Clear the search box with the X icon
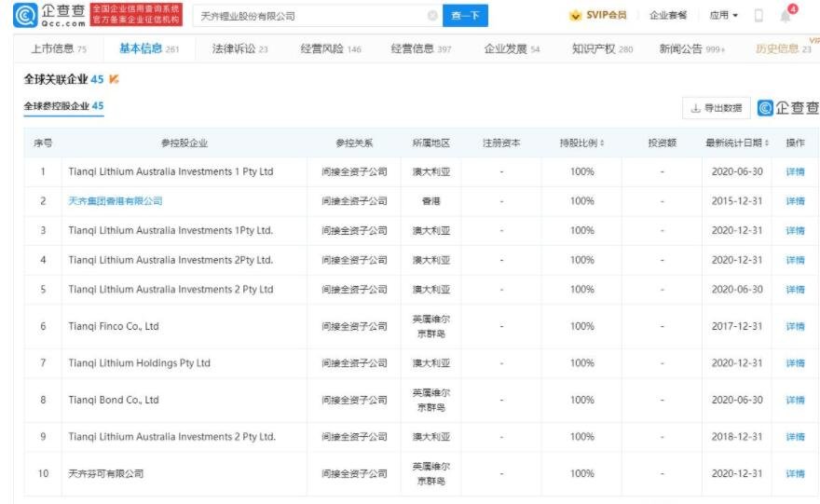820x504 pixels. [x=432, y=16]
